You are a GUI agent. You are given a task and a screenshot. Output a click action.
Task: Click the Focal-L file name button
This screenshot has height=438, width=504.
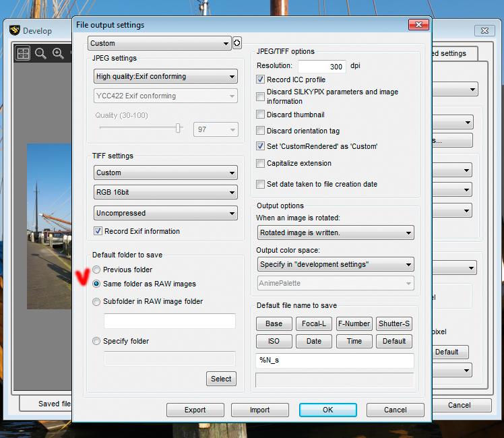pos(314,323)
